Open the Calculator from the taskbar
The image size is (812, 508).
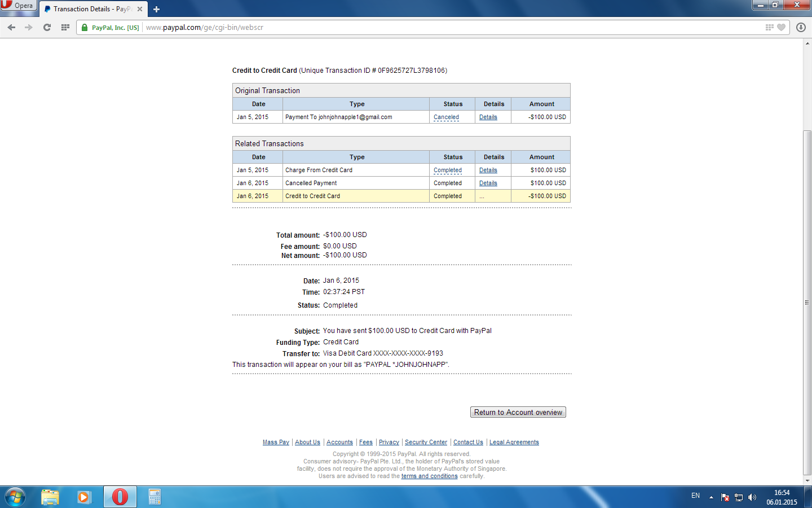(x=155, y=497)
